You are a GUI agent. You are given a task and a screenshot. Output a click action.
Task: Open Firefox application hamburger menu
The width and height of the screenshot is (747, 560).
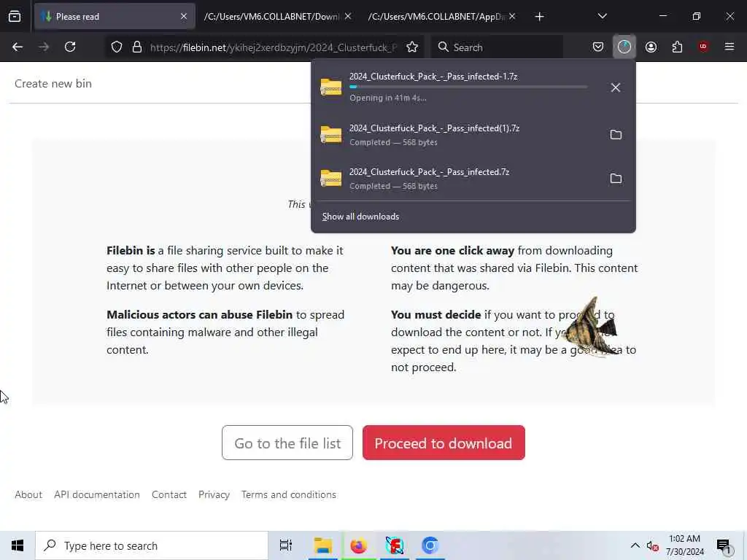click(729, 47)
